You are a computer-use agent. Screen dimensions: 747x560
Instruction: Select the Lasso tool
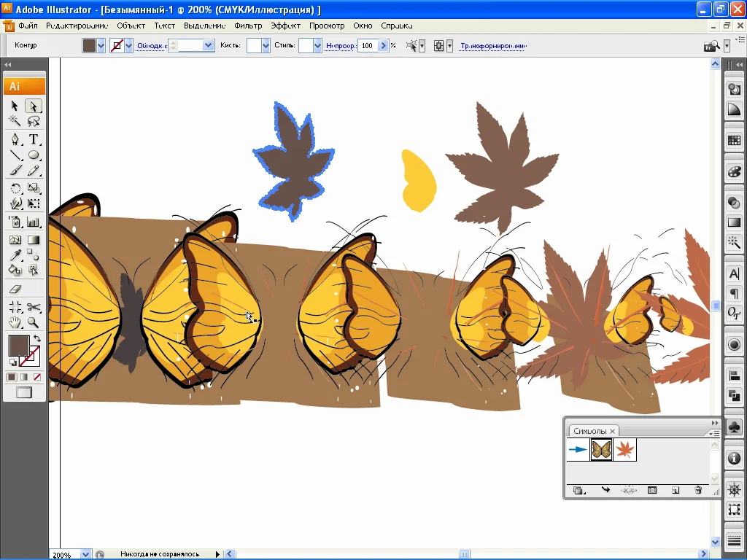pyautogui.click(x=34, y=121)
